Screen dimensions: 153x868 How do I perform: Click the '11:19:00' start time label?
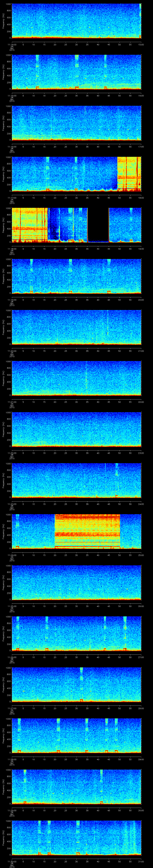(x=12, y=300)
